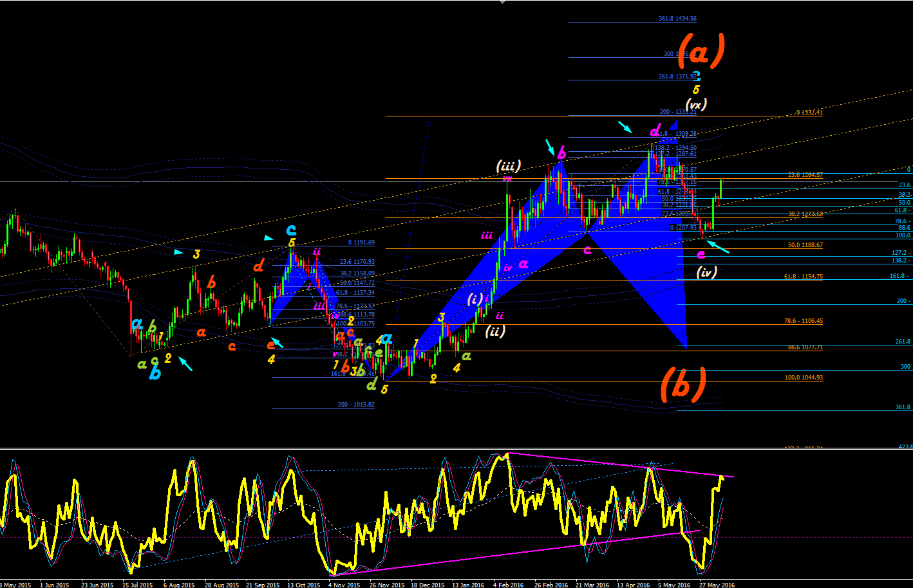Click the magenta b wave label
The height and width of the screenshot is (588, 913).
[561, 153]
